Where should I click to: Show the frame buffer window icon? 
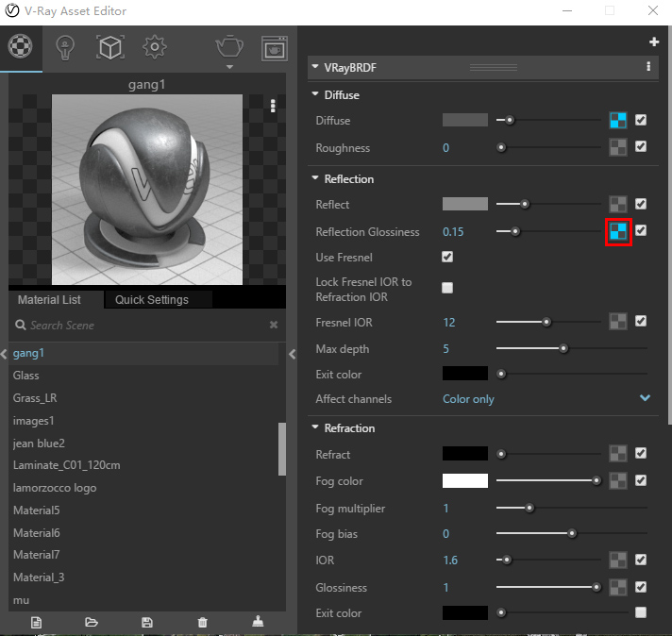(275, 48)
